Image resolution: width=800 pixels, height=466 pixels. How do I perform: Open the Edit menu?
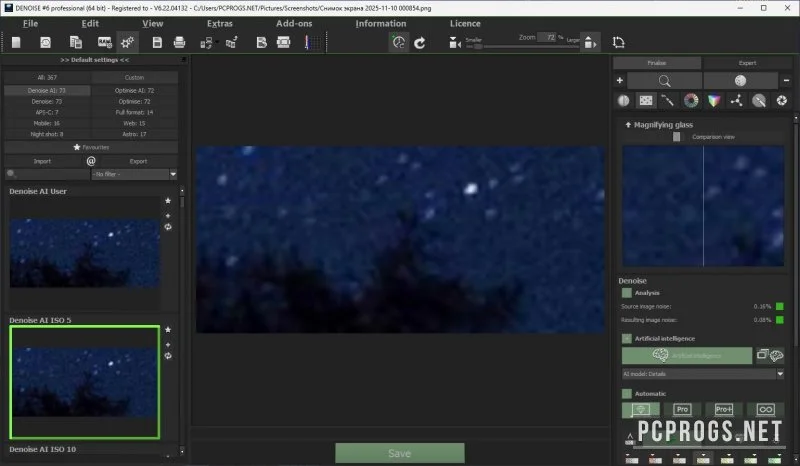[x=90, y=23]
